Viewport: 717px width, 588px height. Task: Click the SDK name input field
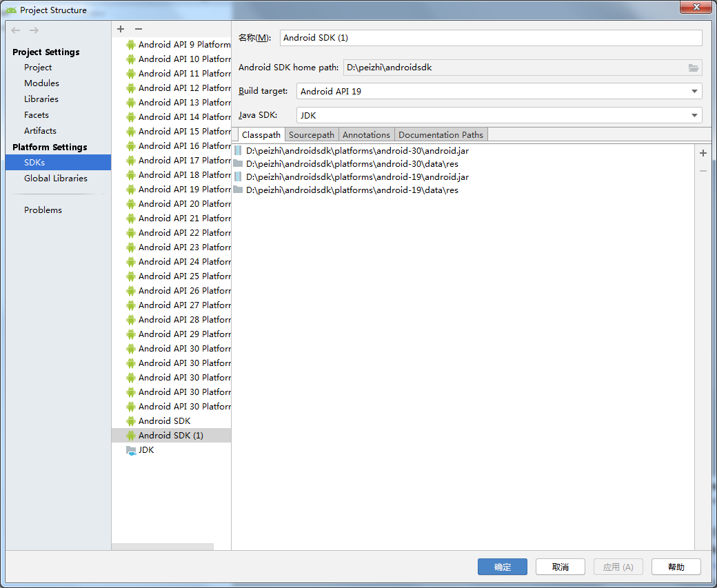[x=491, y=37]
